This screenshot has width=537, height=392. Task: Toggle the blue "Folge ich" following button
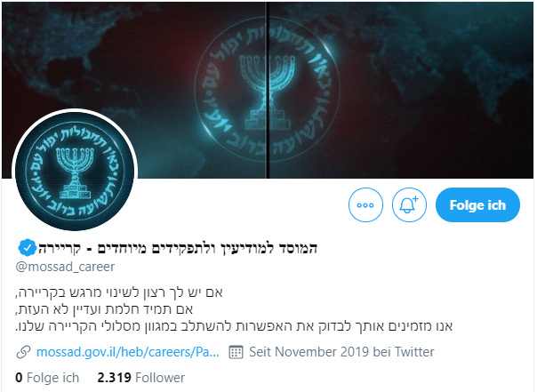(477, 204)
